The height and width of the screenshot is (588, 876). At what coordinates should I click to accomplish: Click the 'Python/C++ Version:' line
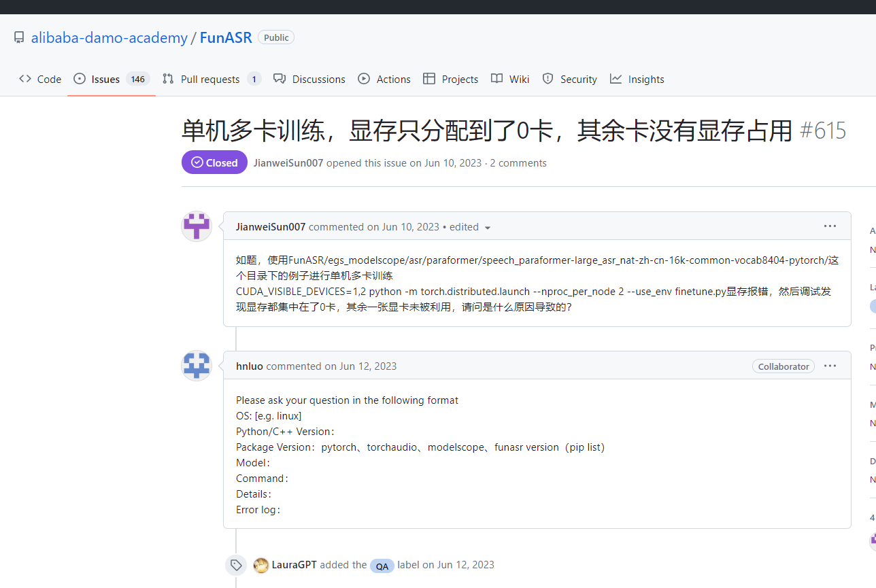click(x=286, y=432)
